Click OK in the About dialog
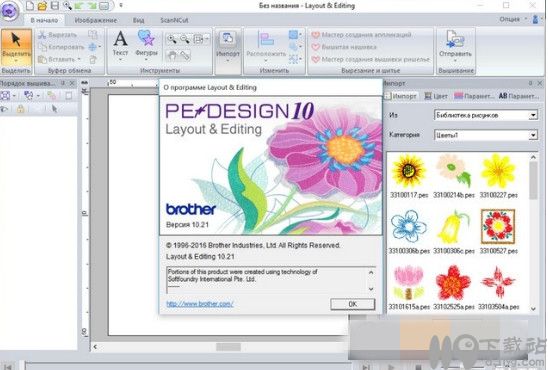This screenshot has width=548, height=370. [x=353, y=304]
